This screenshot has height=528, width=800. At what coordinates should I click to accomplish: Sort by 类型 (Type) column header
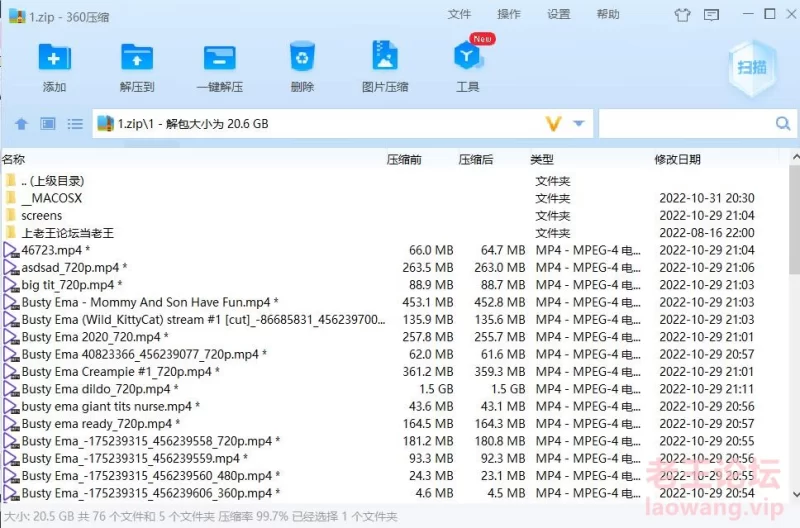pos(542,160)
